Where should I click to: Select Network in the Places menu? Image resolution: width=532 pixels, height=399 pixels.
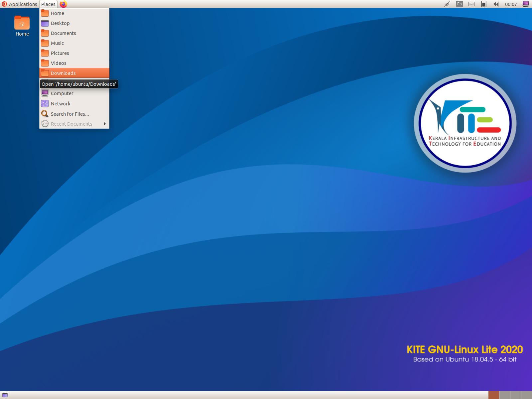61,103
